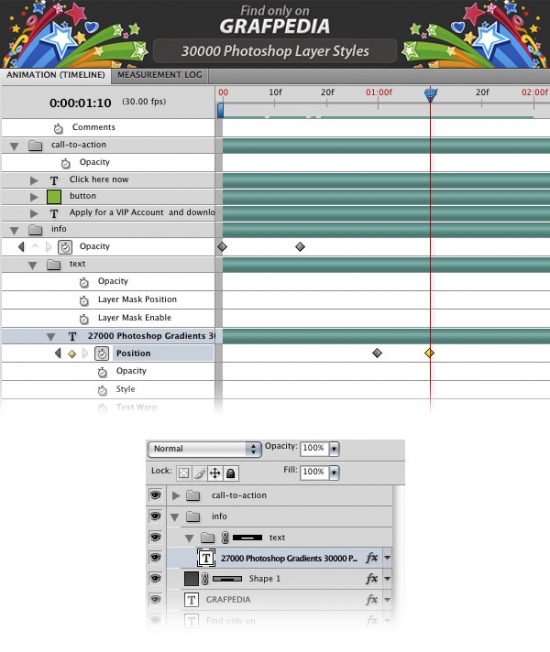Toggle keyframe diamond in Position row
The width and height of the screenshot is (550, 652).
pos(72,354)
